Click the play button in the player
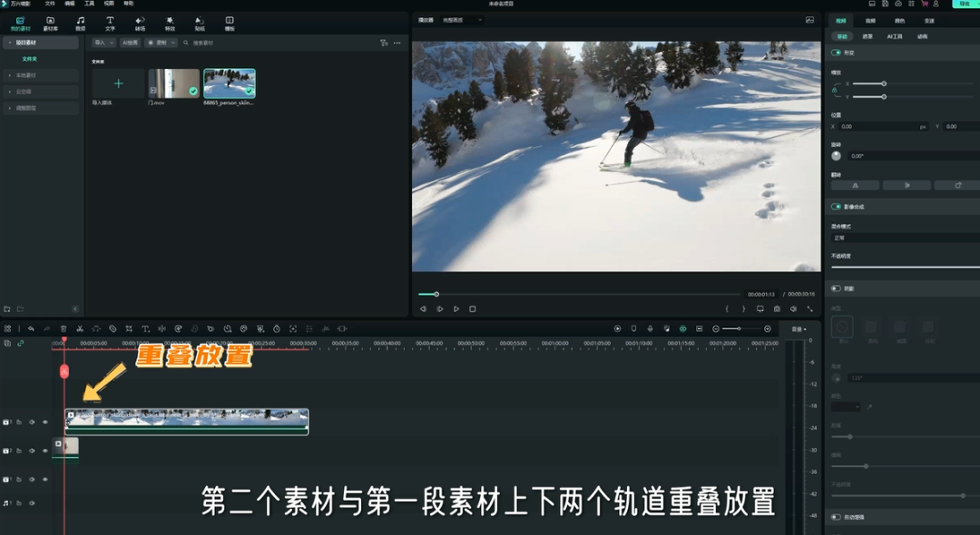The height and width of the screenshot is (535, 980). tap(456, 309)
